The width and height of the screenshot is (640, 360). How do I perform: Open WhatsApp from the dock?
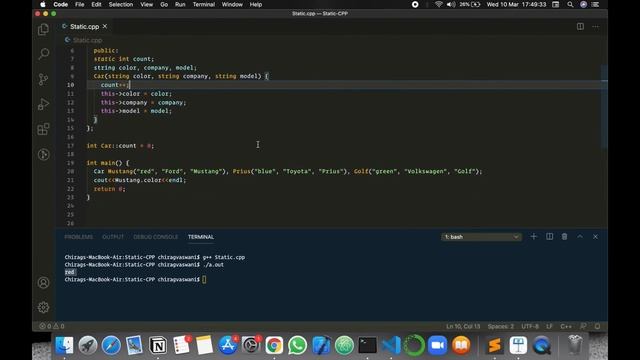pos(297,345)
